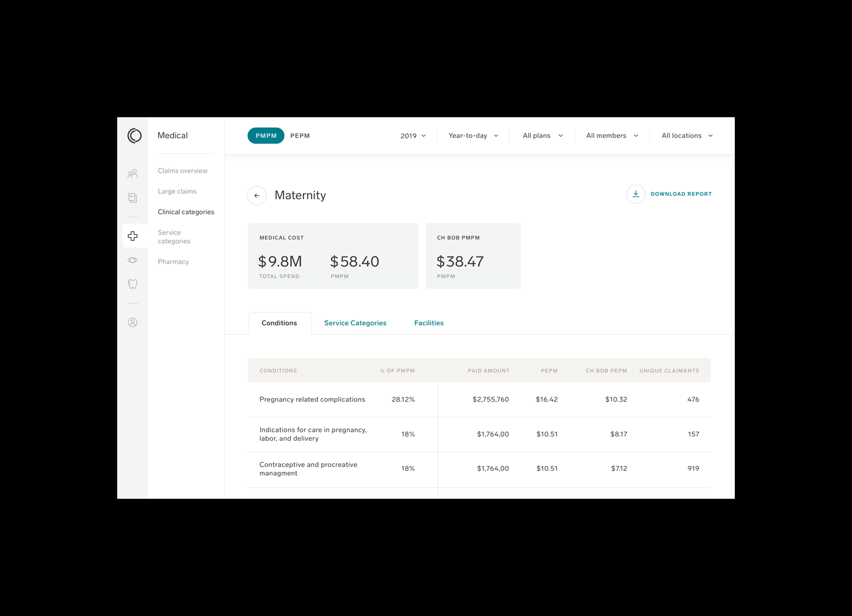Switch to the PEPM toggle option
The image size is (852, 616).
(x=300, y=136)
